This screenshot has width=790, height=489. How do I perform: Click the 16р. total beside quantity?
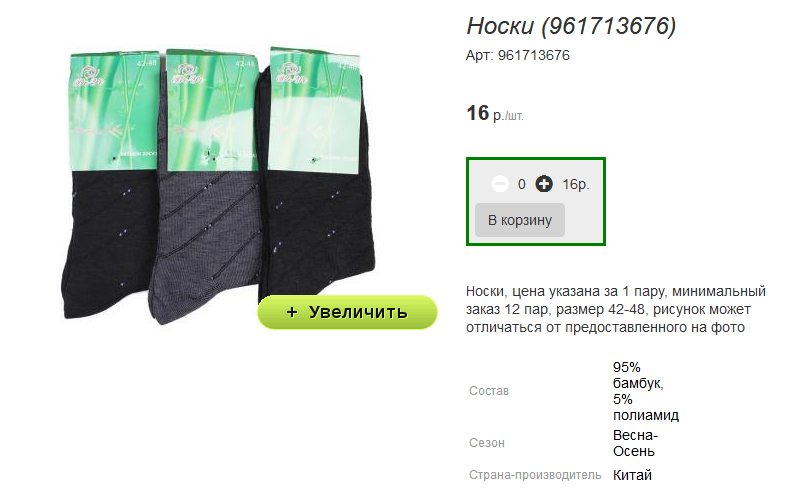(575, 184)
